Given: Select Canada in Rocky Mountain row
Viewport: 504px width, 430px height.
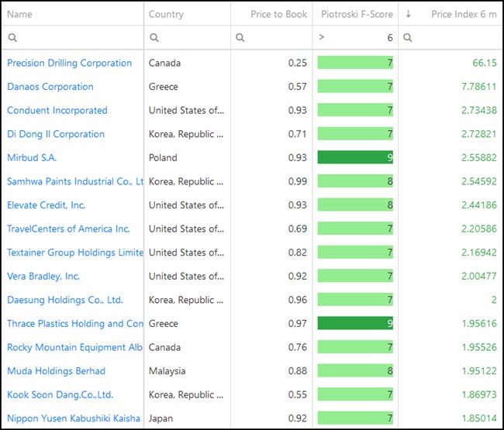Looking at the screenshot, I should pos(164,347).
